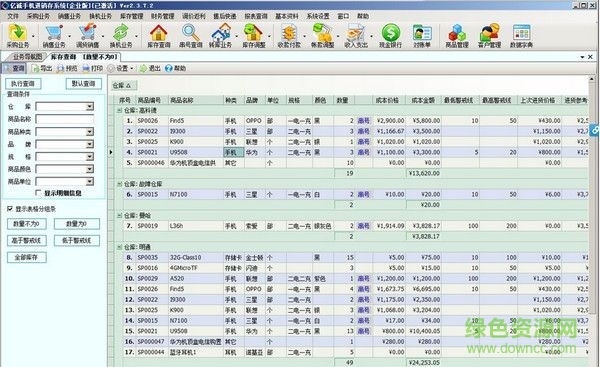Click 默认查询 button
Screen dimensions: 600x367
pos(83,83)
